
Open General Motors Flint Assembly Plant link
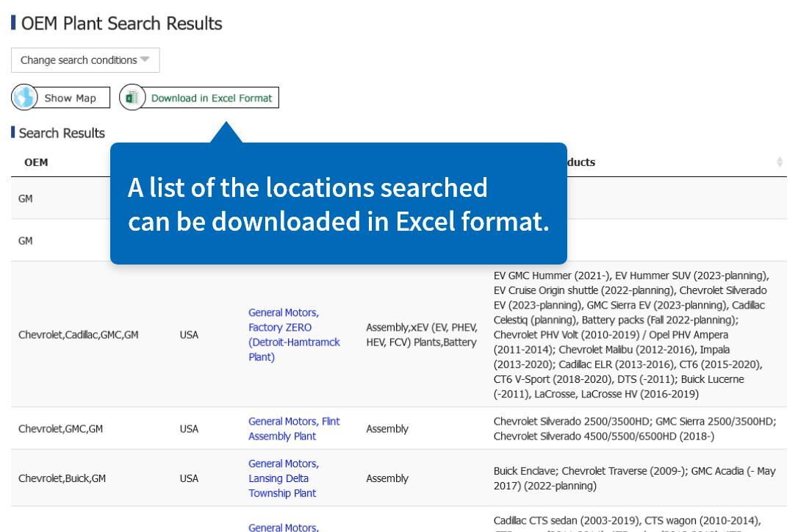[294, 428]
